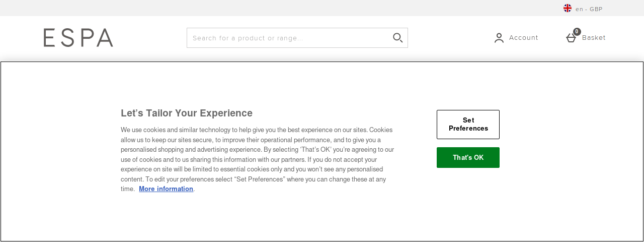Click the Let's Tailor Your Experience heading
Screen dimensions: 644x242
(x=187, y=113)
